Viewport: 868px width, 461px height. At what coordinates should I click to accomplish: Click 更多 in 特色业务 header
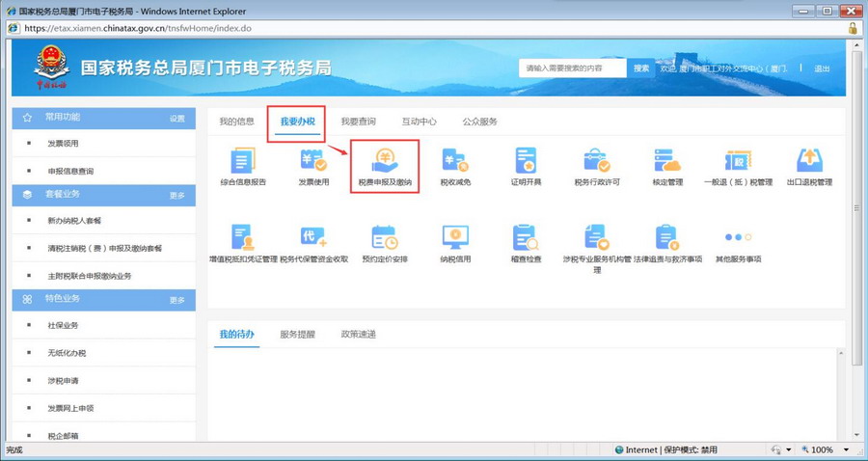(x=177, y=300)
